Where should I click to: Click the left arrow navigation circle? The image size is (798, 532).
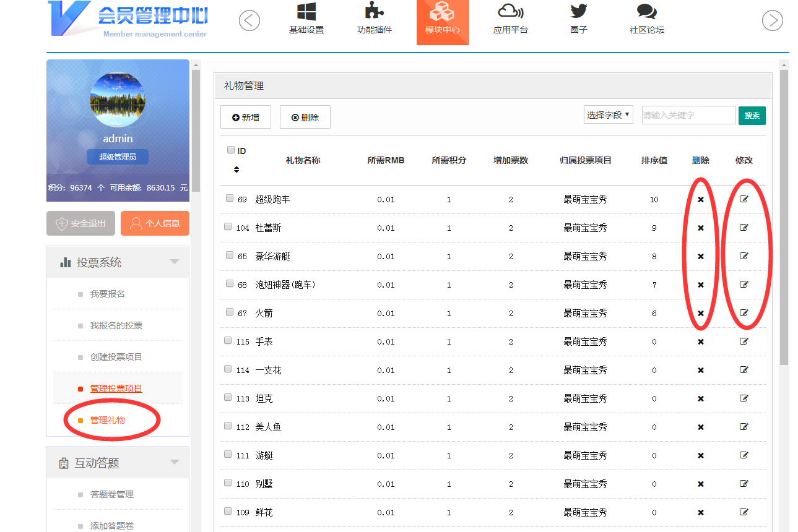click(x=249, y=21)
